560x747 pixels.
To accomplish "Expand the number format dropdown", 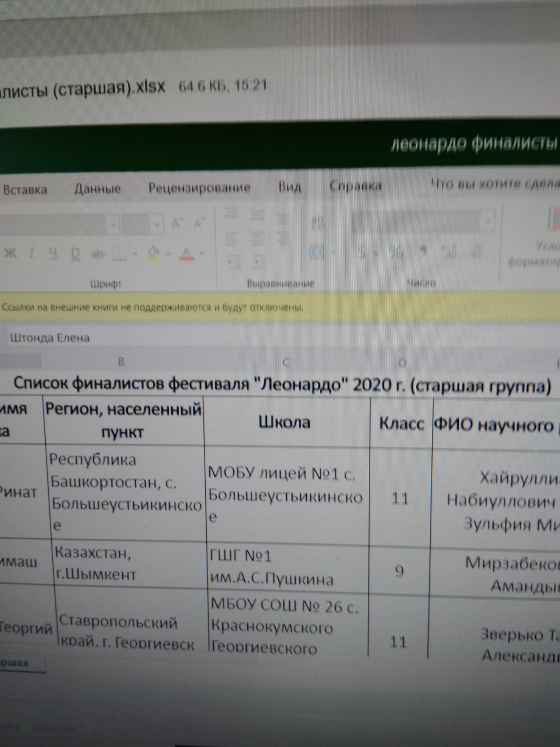I will (x=488, y=220).
